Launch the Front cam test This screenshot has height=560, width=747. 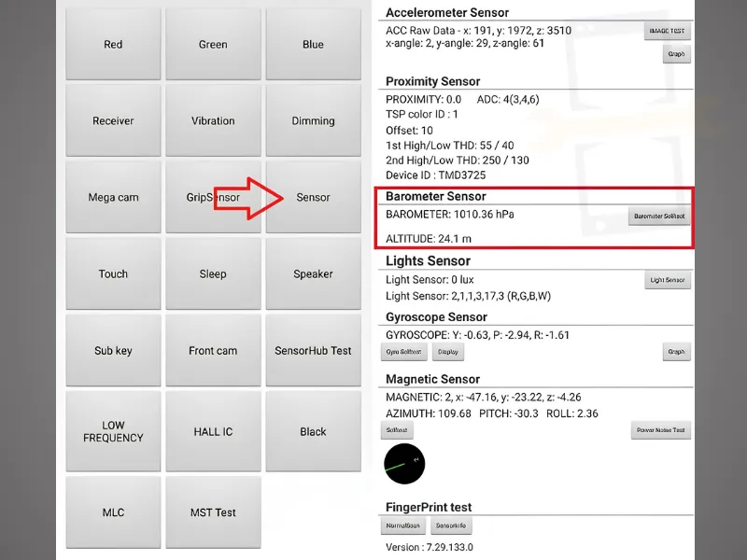pyautogui.click(x=213, y=351)
